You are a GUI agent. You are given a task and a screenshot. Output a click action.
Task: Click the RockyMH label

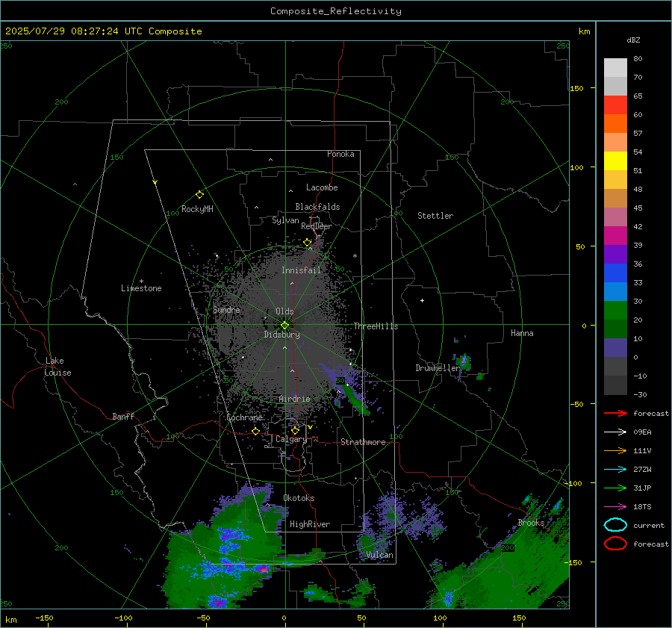[x=197, y=209]
